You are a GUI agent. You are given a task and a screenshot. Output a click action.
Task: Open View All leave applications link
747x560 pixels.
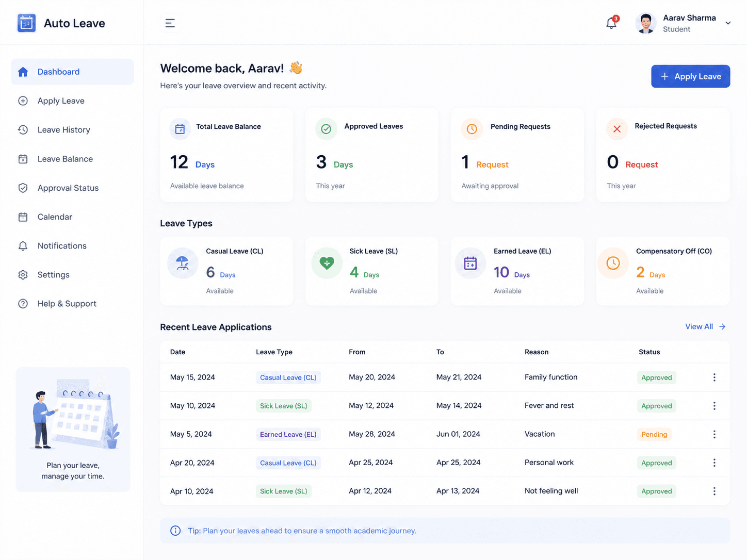[705, 326]
